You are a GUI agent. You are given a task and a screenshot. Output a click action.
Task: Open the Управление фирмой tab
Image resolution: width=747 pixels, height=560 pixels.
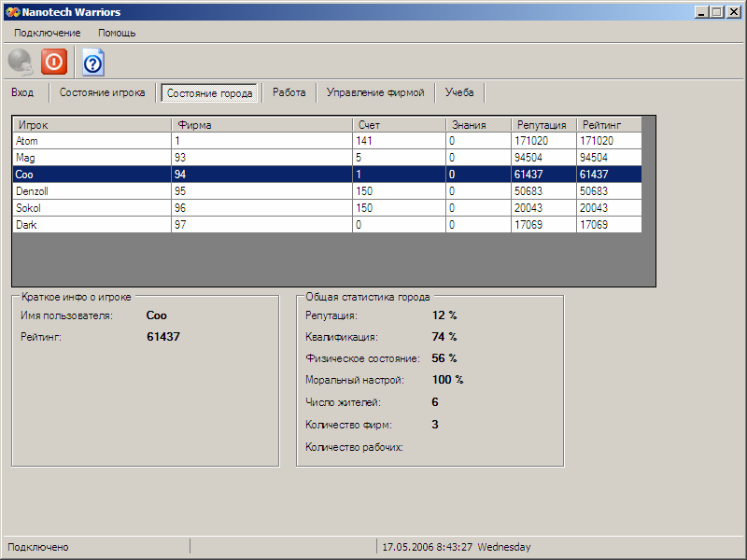375,92
